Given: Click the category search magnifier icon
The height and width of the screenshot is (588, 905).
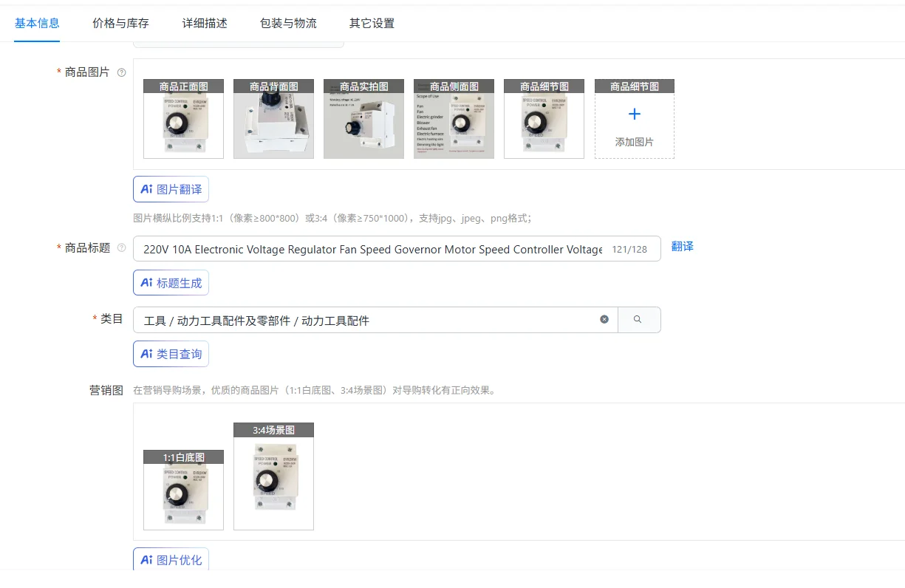Looking at the screenshot, I should 638,320.
